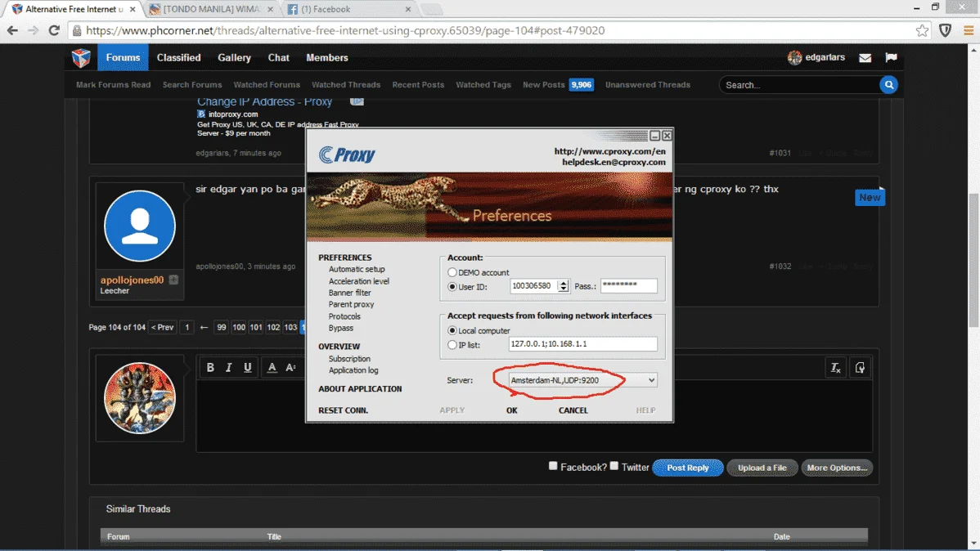Close the Facebook tab
The height and width of the screenshot is (551, 980).
pyautogui.click(x=408, y=9)
